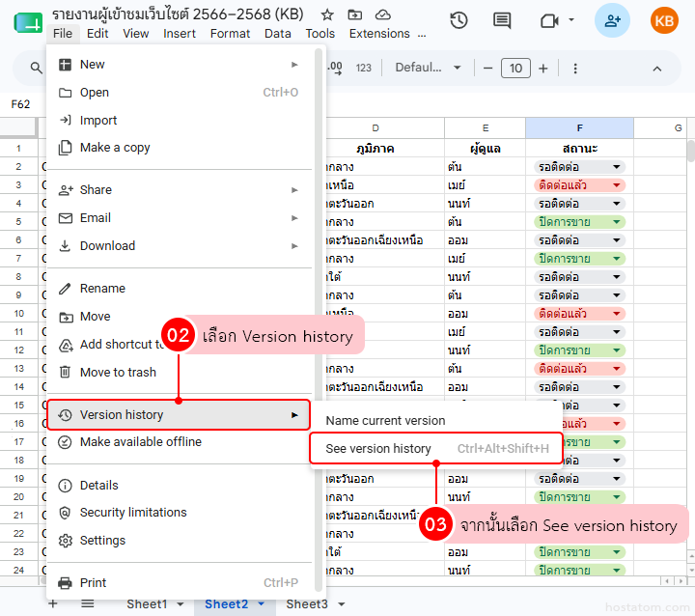Open the Edit menu

97,34
